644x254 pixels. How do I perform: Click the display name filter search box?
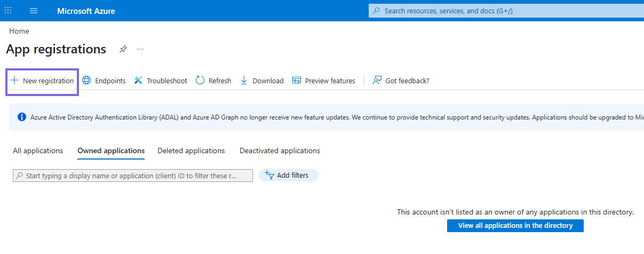tap(133, 176)
